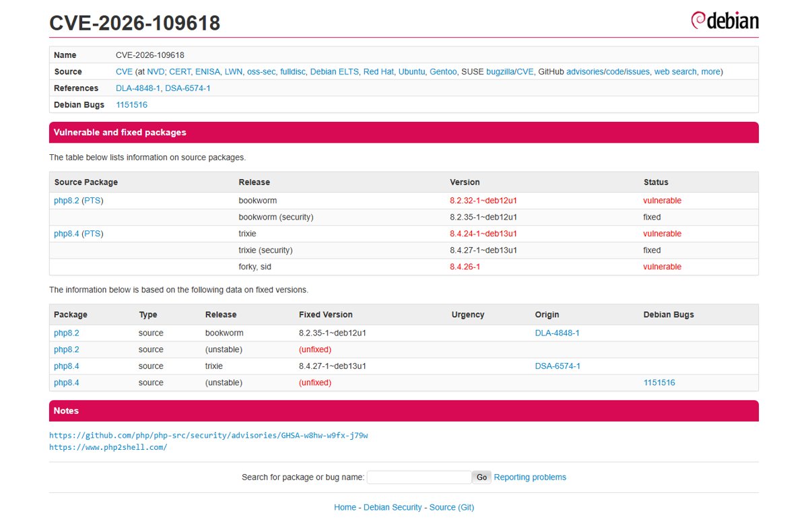Click the trixie (security) release cell

265,250
